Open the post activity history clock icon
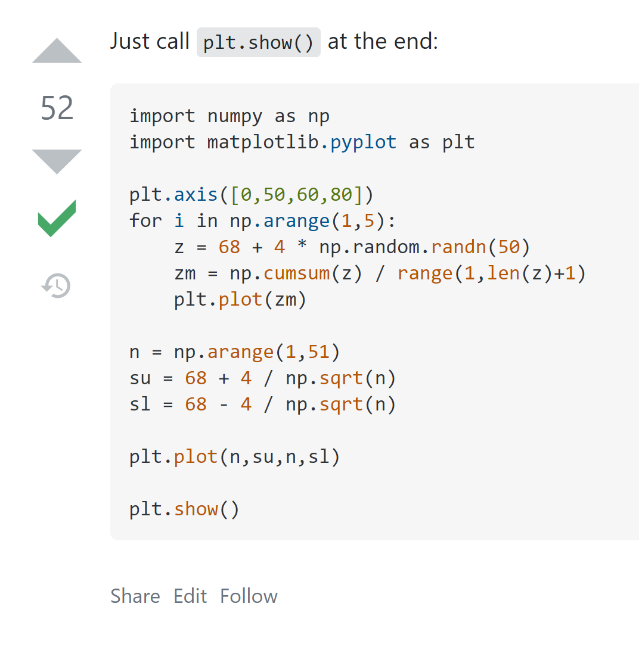This screenshot has width=639, height=672. coord(56,285)
